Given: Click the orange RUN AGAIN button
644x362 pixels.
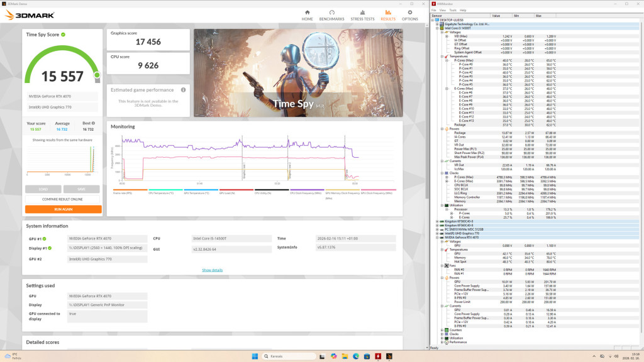Looking at the screenshot, I should (x=63, y=209).
